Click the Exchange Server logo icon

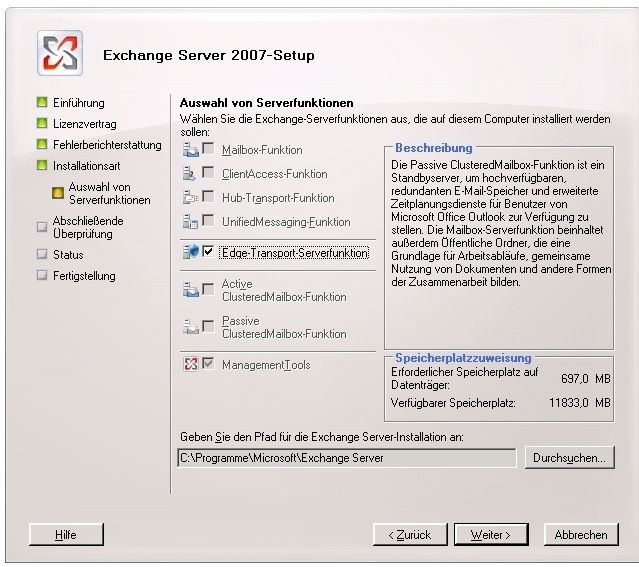pos(60,53)
